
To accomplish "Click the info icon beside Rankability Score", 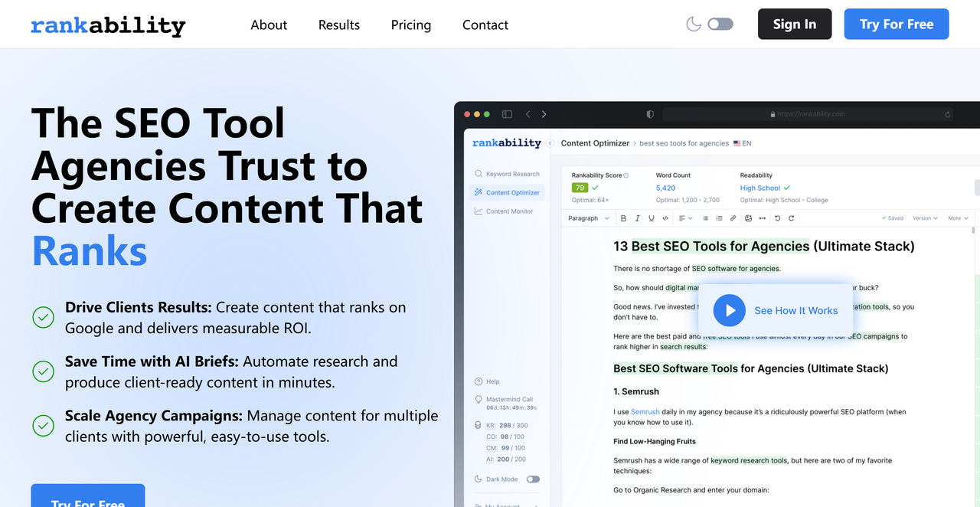I will click(626, 175).
